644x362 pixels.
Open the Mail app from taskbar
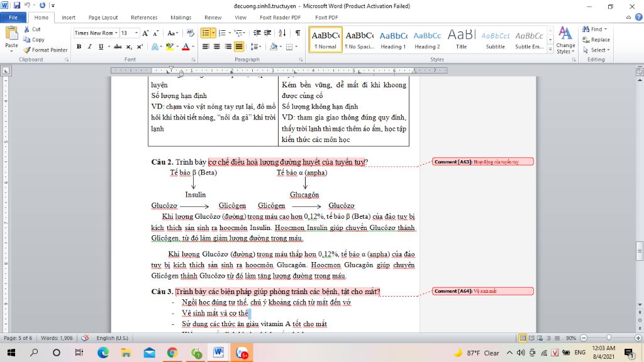coord(149,353)
